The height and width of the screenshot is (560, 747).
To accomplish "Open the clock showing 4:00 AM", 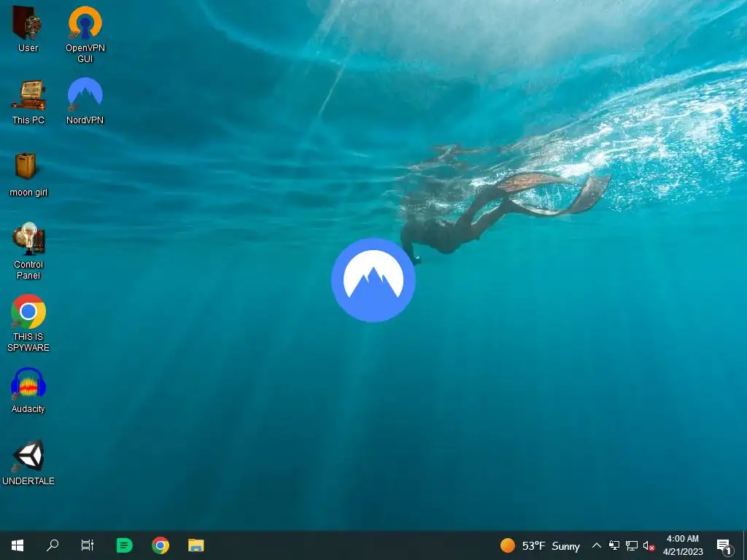I will tap(683, 545).
